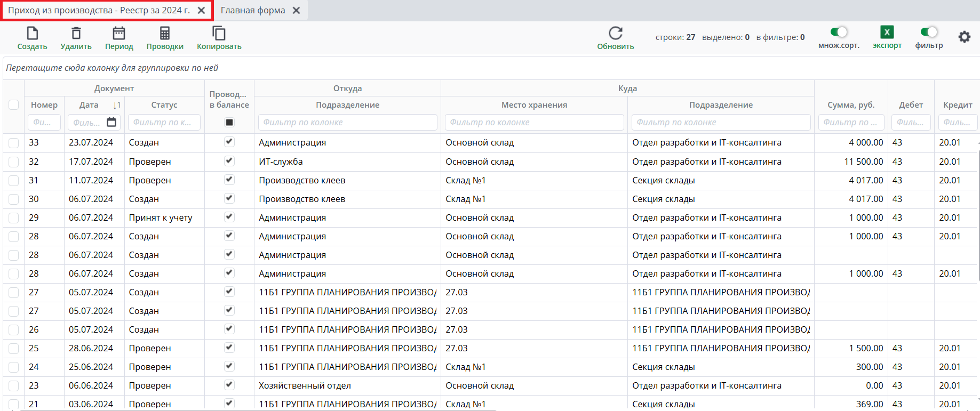Open date picker in Дата filter
Image resolution: width=980 pixels, height=411 pixels.
point(111,122)
